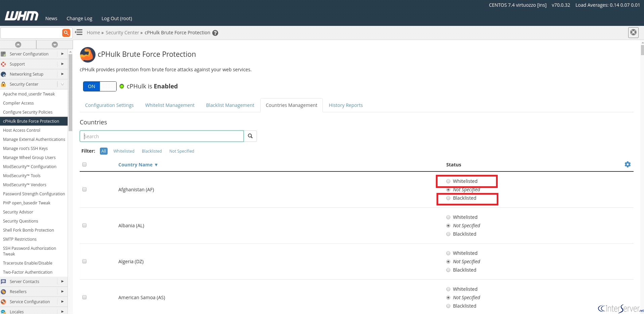The height and width of the screenshot is (314, 644).
Task: Filter countries by Not Specified
Action: [x=182, y=151]
